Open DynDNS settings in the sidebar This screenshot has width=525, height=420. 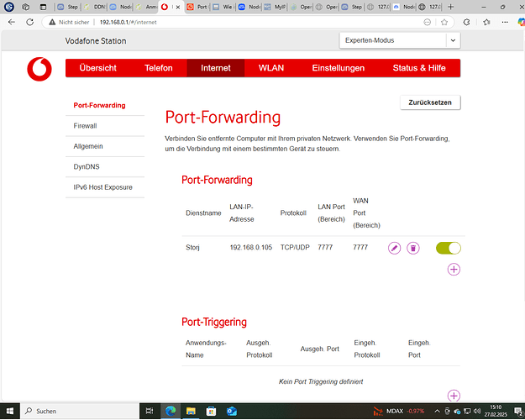(86, 166)
